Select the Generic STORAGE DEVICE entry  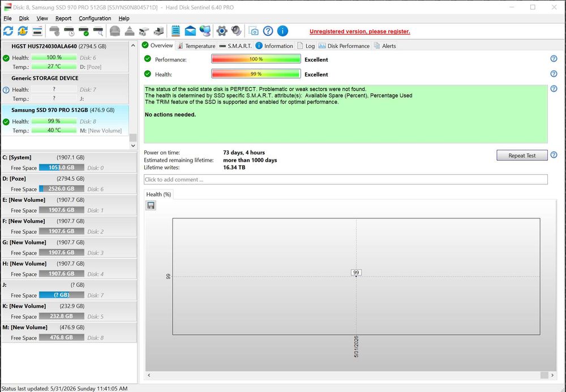[65, 89]
